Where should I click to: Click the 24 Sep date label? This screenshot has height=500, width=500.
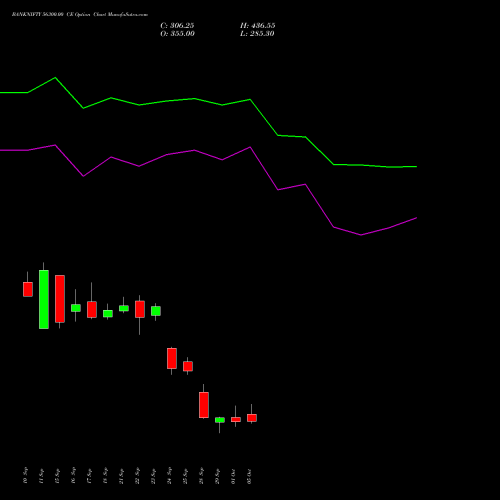(x=169, y=476)
